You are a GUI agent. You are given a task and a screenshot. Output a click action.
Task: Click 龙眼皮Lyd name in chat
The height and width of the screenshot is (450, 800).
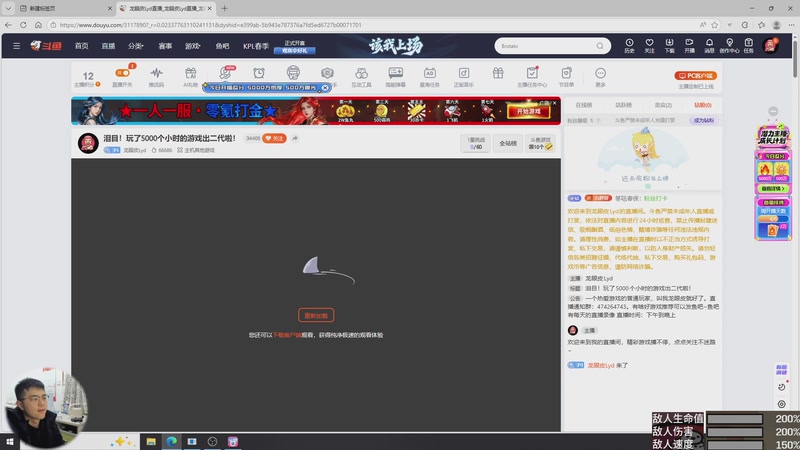[601, 365]
